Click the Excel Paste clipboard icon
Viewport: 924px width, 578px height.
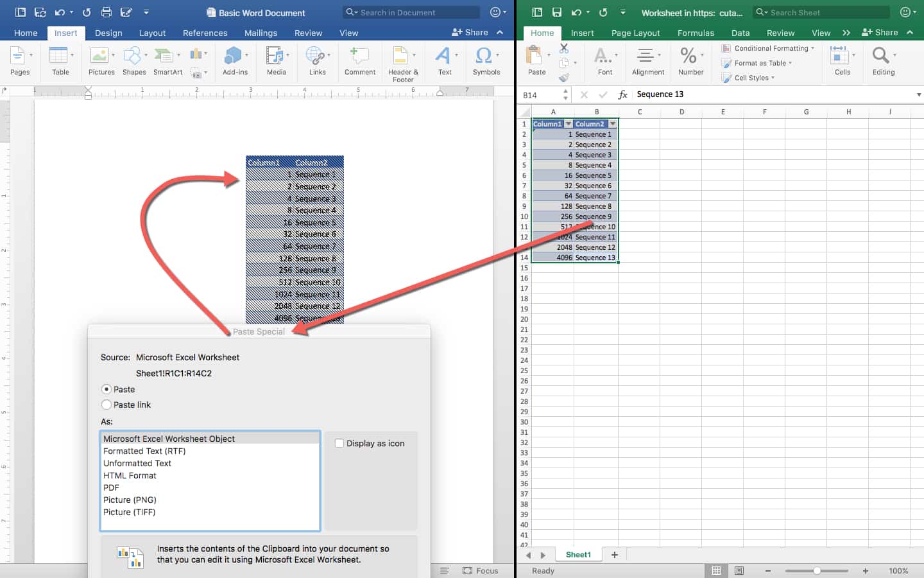click(x=534, y=57)
